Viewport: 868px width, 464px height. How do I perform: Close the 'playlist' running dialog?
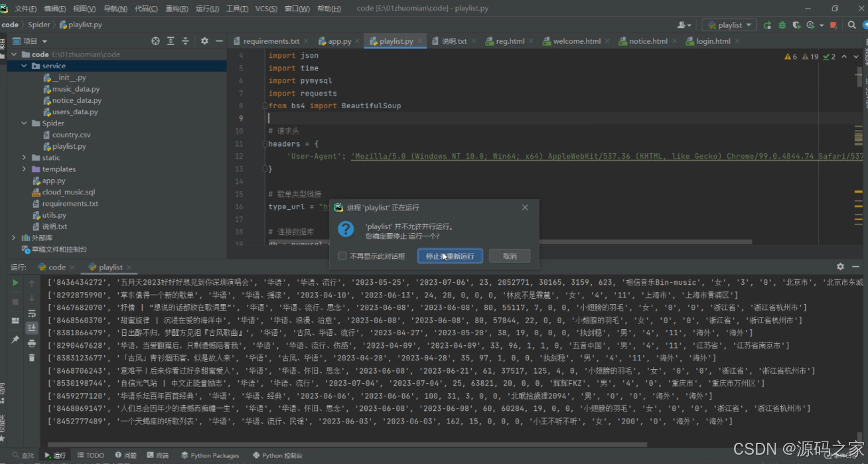point(525,207)
